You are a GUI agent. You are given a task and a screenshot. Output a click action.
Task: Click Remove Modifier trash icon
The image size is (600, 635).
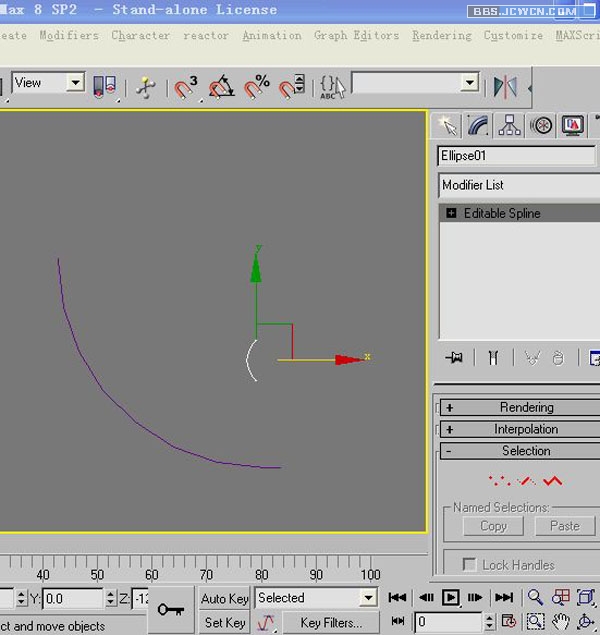coord(558,358)
